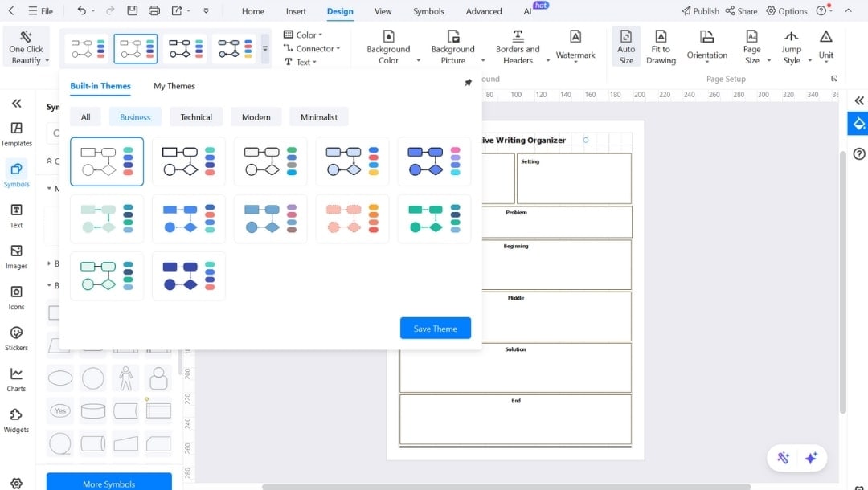The width and height of the screenshot is (868, 490).
Task: Open Widgets panel in sidebar
Action: [x=17, y=421]
